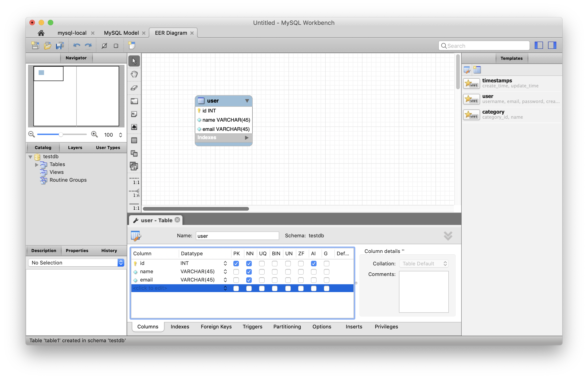This screenshot has width=588, height=379.
Task: Toggle grid visibility toolbar icon
Action: pos(105,46)
